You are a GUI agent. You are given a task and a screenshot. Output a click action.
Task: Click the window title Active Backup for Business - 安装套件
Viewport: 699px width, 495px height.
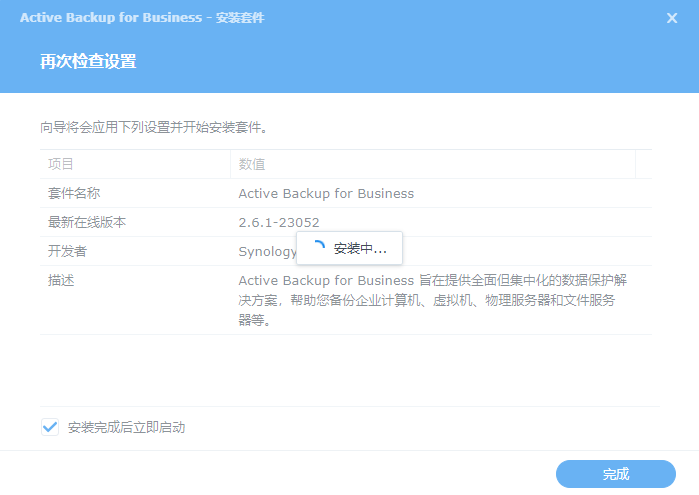[x=142, y=18]
